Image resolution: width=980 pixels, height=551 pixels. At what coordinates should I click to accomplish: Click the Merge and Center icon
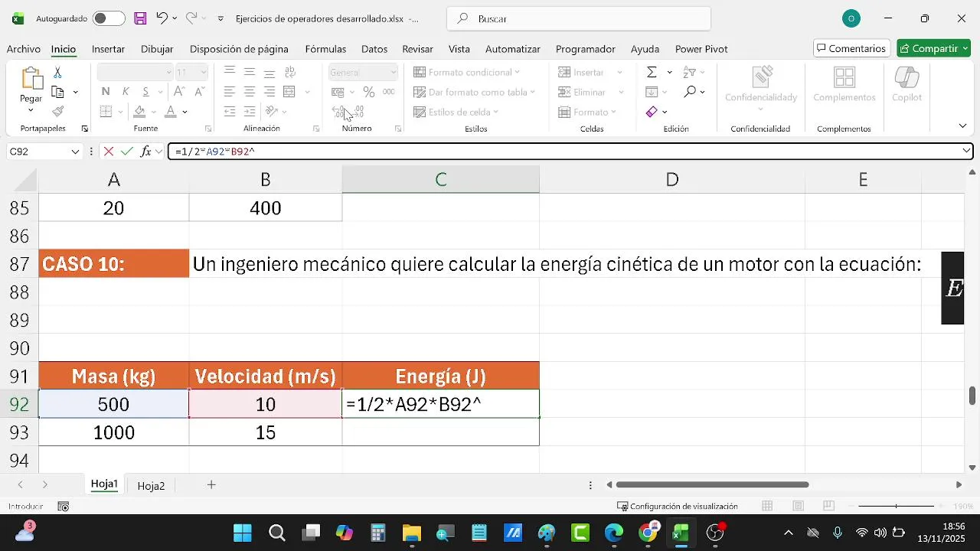point(289,92)
